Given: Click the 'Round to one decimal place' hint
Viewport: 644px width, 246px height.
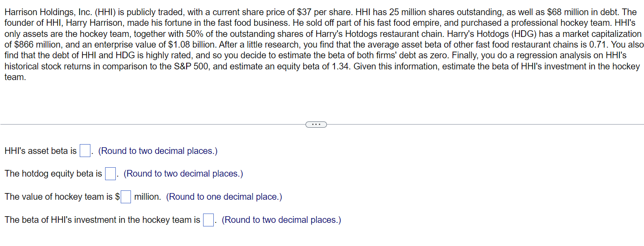Looking at the screenshot, I should (x=224, y=197).
